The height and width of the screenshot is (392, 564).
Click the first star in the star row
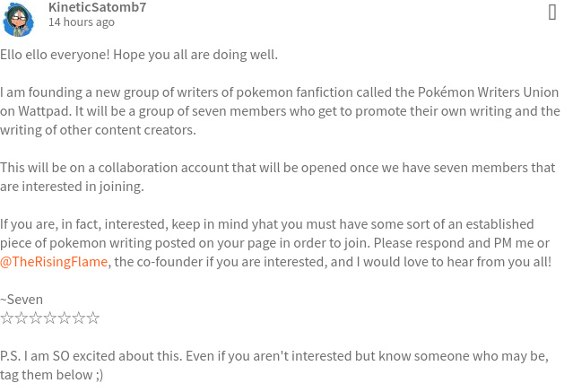click(x=6, y=318)
